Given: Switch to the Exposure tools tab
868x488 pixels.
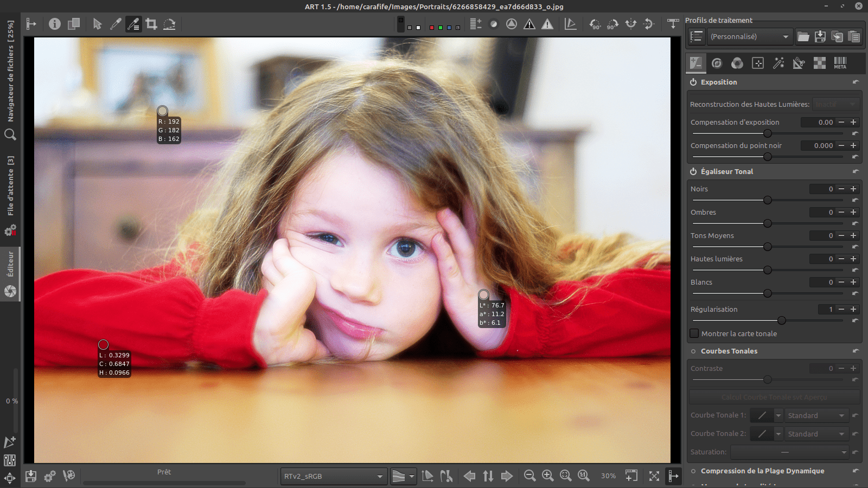Looking at the screenshot, I should coord(696,63).
